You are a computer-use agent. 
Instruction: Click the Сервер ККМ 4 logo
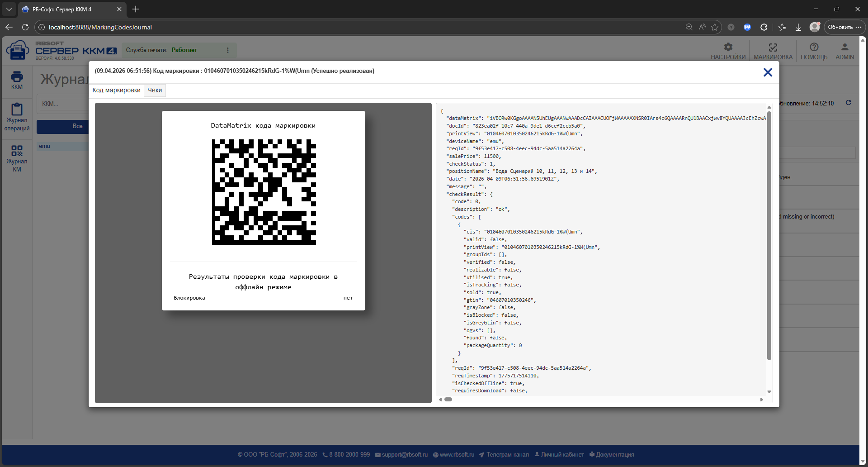[61, 50]
